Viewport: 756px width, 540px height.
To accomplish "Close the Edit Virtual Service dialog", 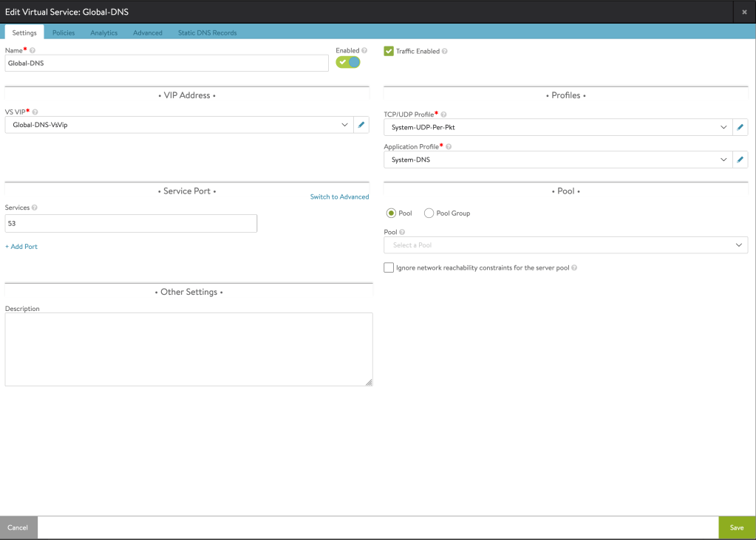I will 744,12.
